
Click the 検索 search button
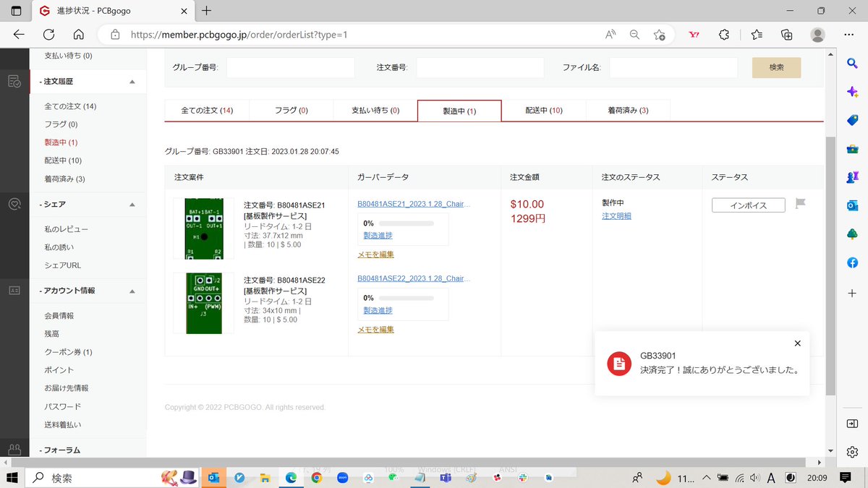point(776,67)
